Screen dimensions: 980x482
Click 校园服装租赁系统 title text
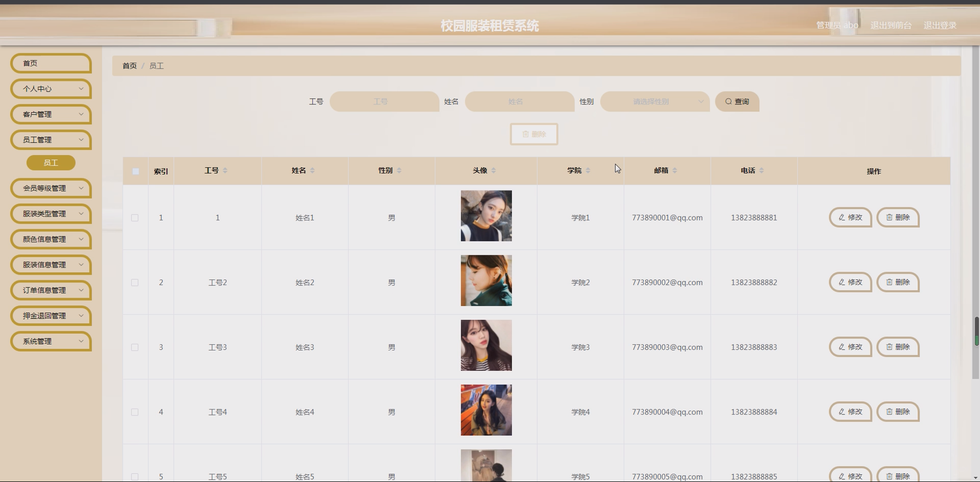pyautogui.click(x=489, y=26)
